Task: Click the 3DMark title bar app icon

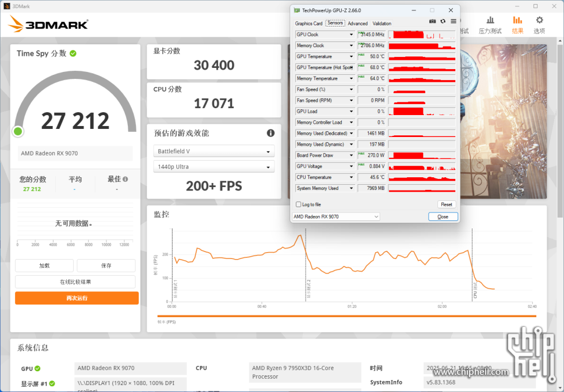Action: coord(6,6)
